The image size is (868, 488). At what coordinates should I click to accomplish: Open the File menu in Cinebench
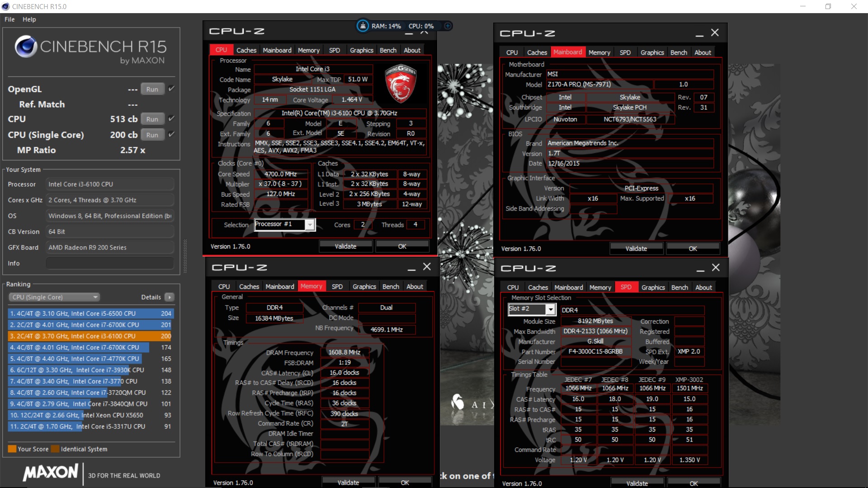pos(9,19)
